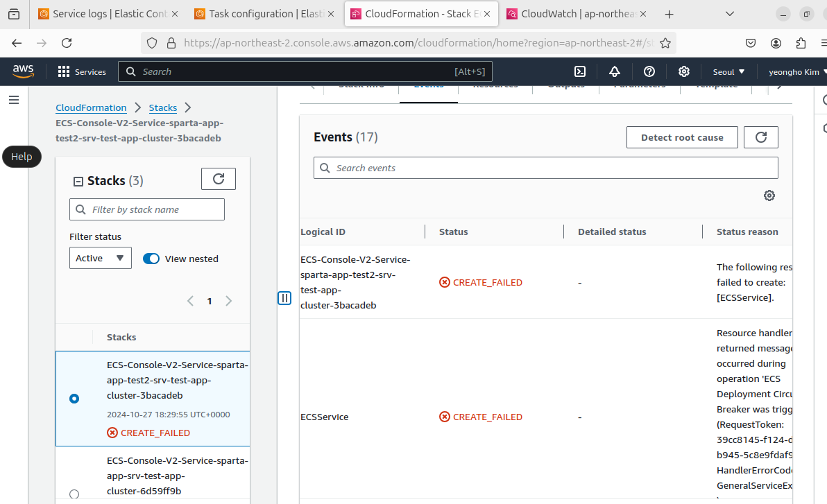List all tabs dropdown arrow
Screen dimensions: 827x504
click(x=730, y=15)
